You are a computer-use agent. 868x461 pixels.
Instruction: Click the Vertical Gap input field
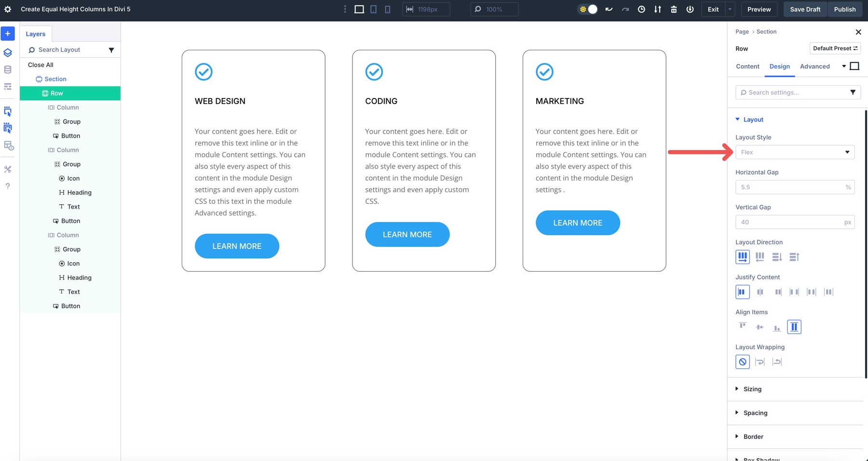(x=795, y=223)
